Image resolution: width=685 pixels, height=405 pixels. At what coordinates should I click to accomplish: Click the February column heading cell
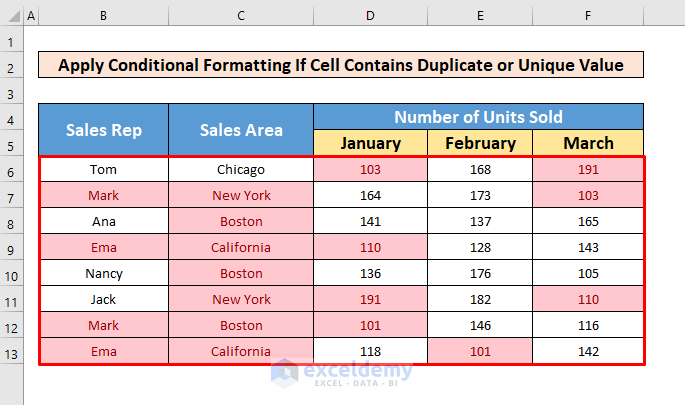pyautogui.click(x=480, y=143)
